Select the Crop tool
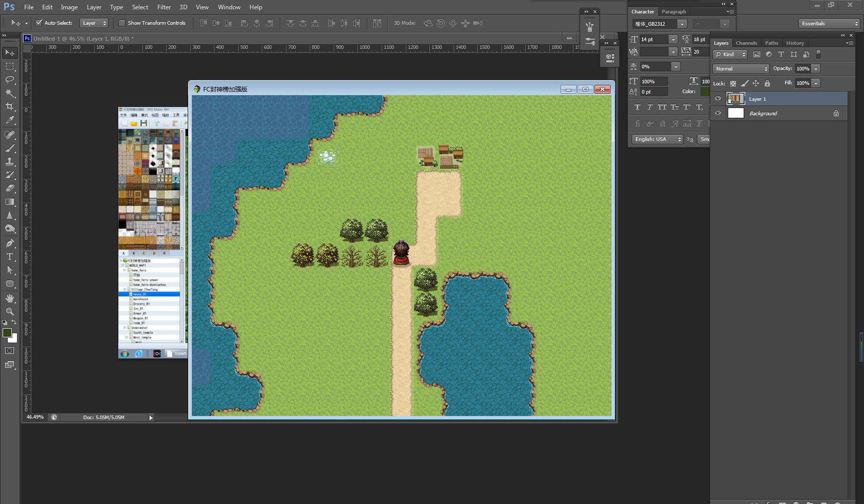 [10, 106]
